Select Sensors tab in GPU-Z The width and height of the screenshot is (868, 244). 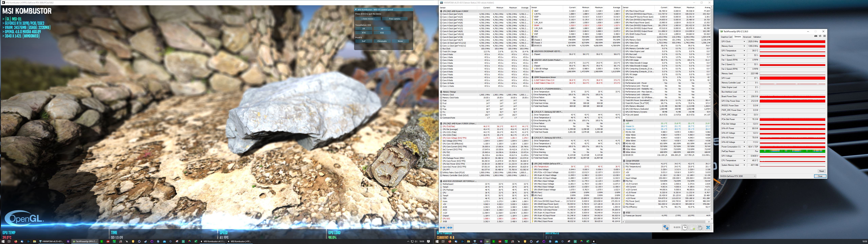pyautogui.click(x=738, y=37)
